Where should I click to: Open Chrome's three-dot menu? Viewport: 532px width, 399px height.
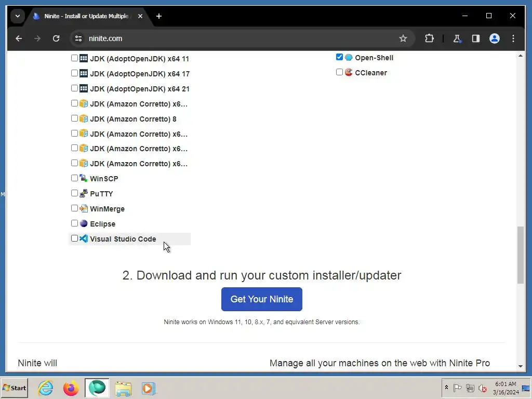(513, 38)
